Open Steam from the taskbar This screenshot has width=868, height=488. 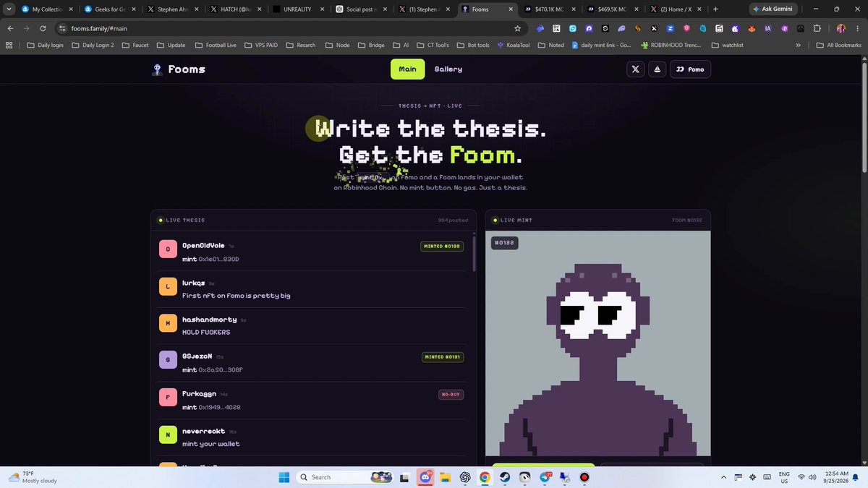[504, 477]
